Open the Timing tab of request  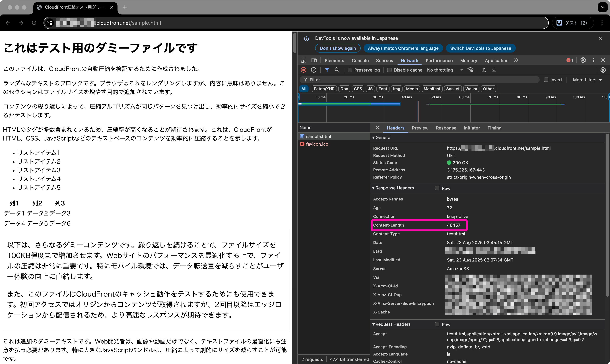(494, 128)
